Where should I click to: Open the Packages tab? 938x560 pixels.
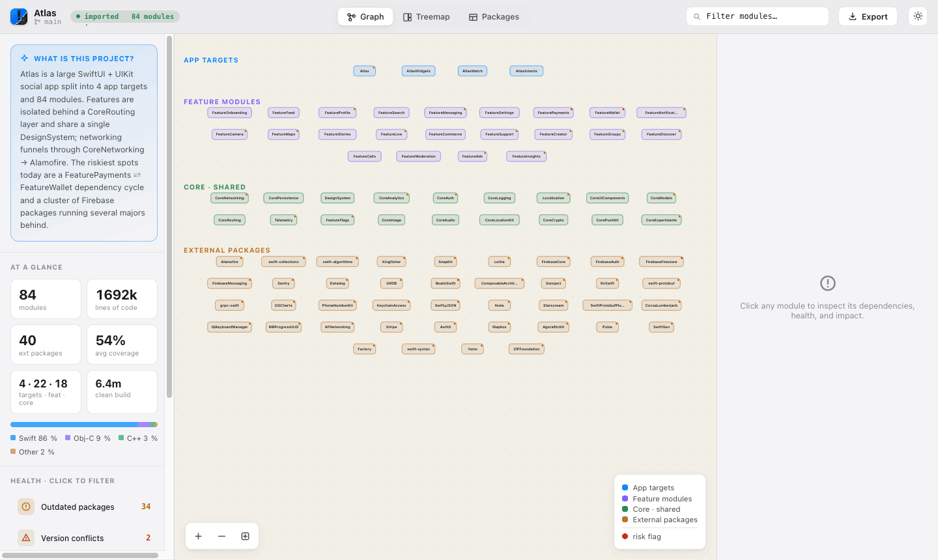coord(494,16)
